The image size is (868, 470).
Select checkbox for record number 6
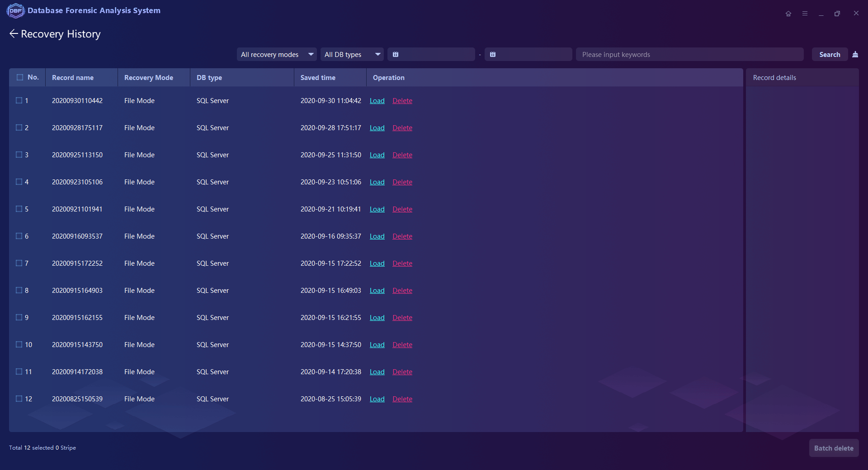click(x=19, y=236)
